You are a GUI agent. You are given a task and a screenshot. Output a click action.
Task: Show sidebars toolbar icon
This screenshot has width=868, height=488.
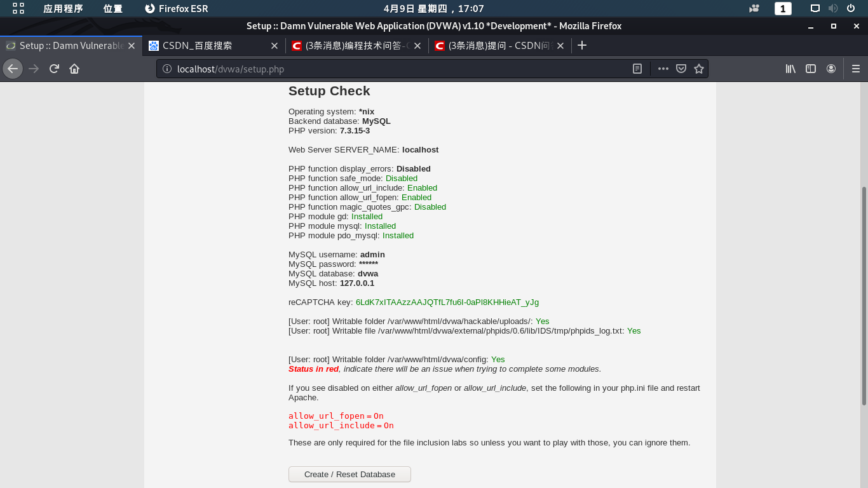tap(811, 69)
